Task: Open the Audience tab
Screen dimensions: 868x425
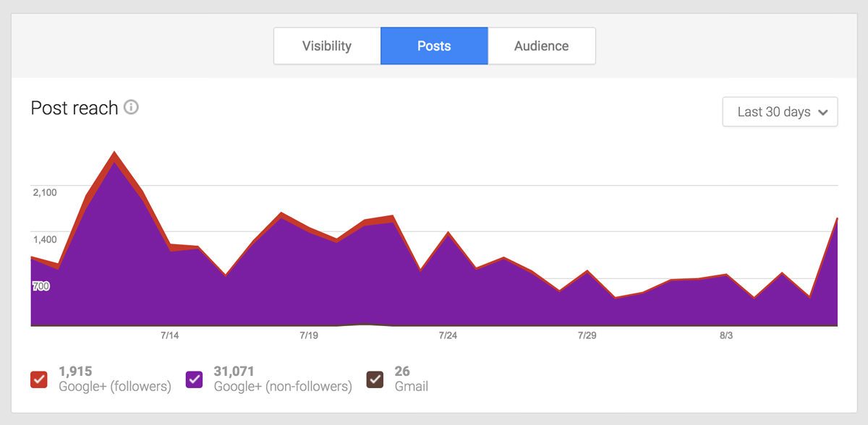Action: pos(541,46)
